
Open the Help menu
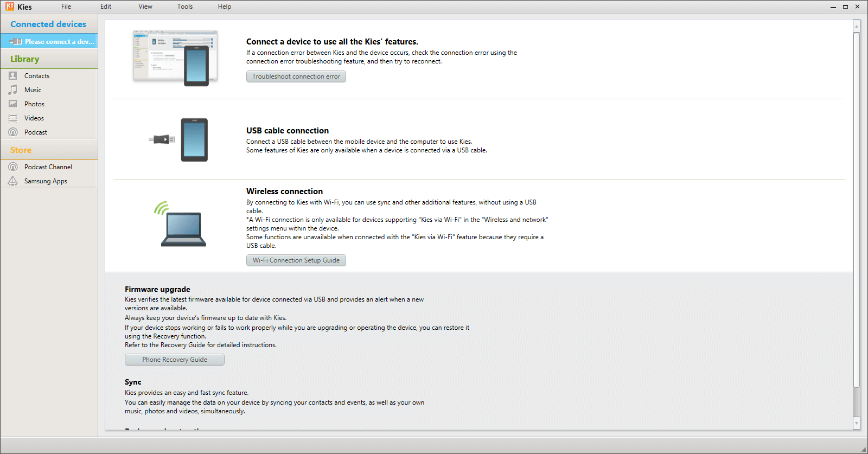(225, 7)
